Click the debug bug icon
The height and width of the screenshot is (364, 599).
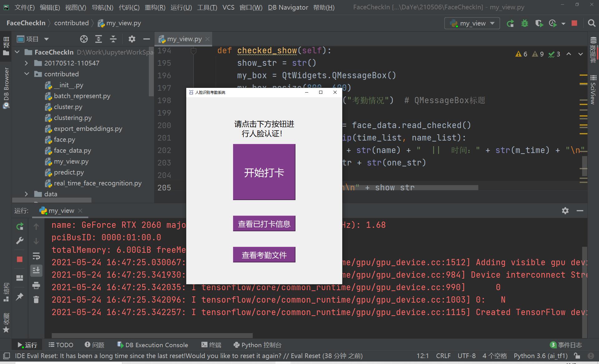click(x=525, y=23)
